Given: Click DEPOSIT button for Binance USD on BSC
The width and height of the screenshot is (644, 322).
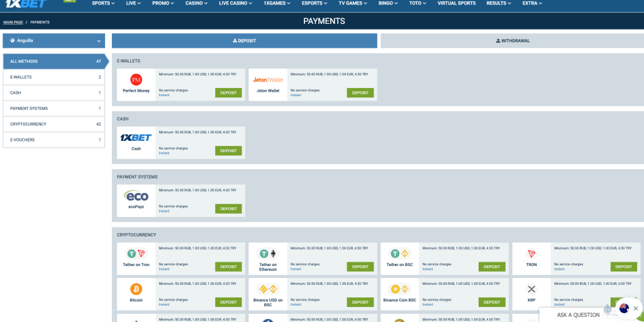Looking at the screenshot, I should click(x=360, y=303).
